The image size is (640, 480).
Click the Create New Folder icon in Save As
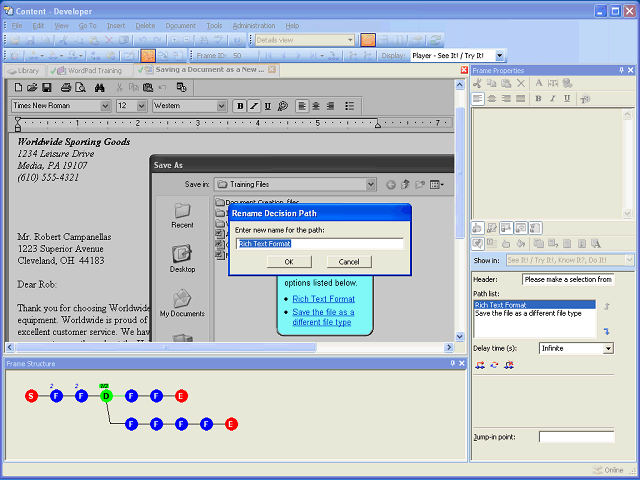[x=420, y=185]
